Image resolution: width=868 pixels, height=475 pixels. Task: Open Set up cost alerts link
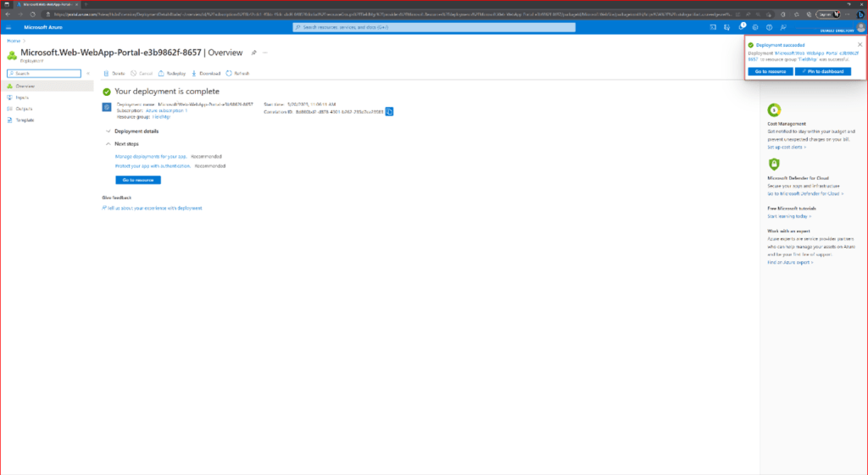(x=787, y=148)
